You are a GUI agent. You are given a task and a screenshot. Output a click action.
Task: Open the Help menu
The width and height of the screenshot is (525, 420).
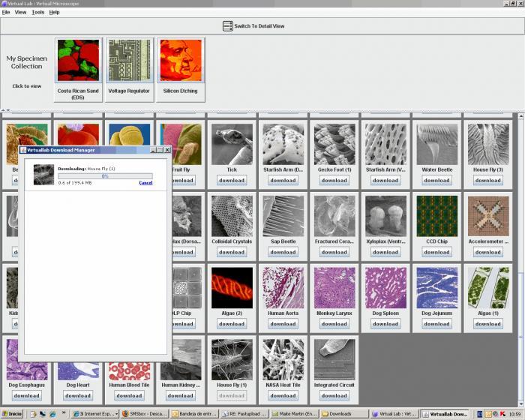(x=54, y=13)
